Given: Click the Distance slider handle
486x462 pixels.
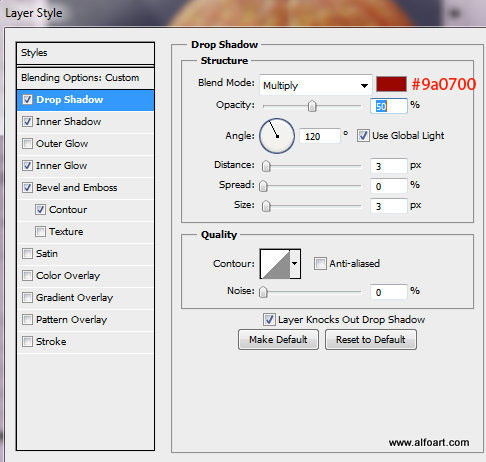Looking at the screenshot, I should pyautogui.click(x=266, y=166).
